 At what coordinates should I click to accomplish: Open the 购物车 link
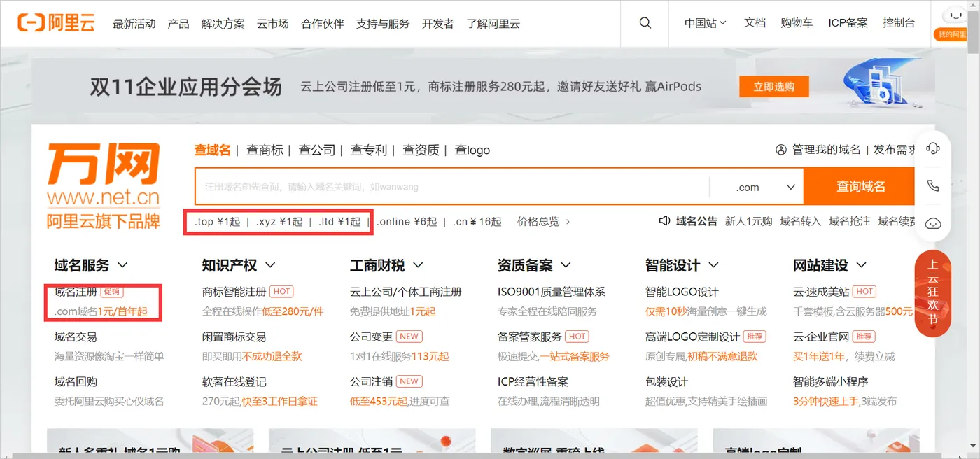click(797, 23)
